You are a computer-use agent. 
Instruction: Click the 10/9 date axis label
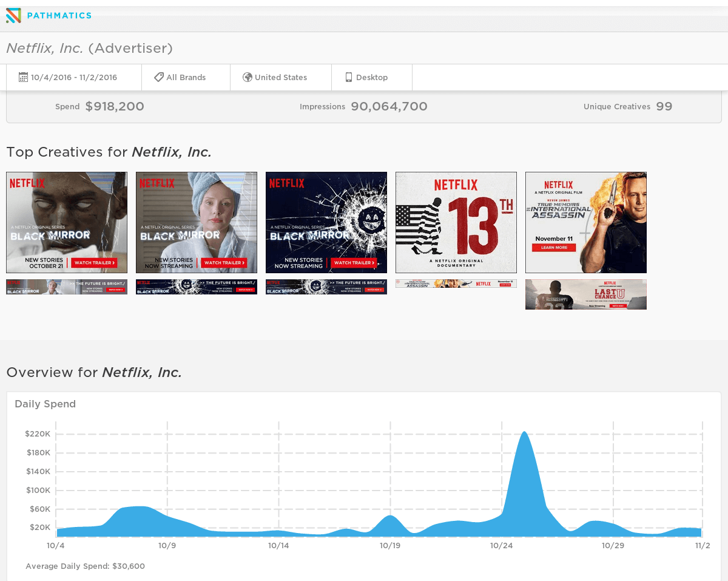click(x=167, y=545)
